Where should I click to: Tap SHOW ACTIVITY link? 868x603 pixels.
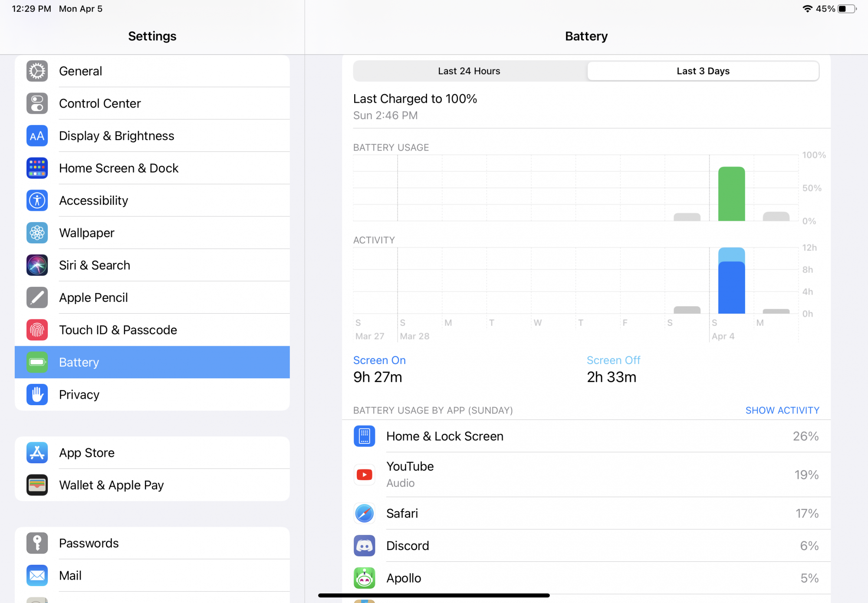point(782,410)
